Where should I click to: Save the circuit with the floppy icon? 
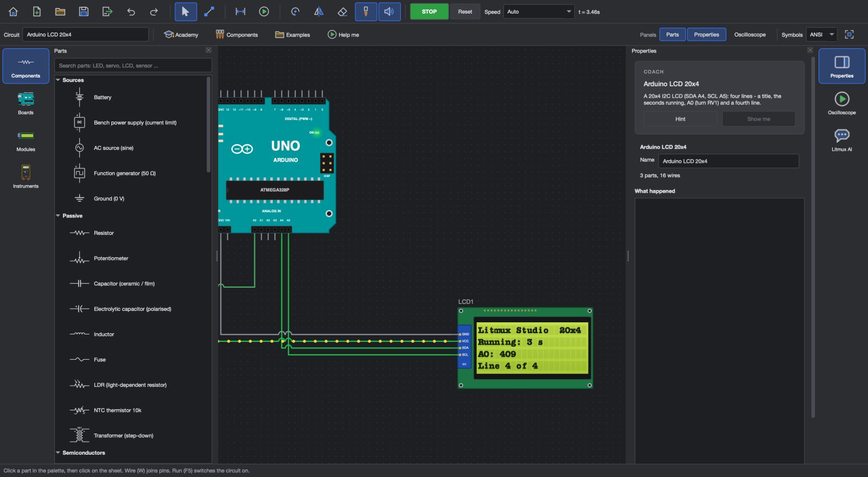tap(84, 11)
